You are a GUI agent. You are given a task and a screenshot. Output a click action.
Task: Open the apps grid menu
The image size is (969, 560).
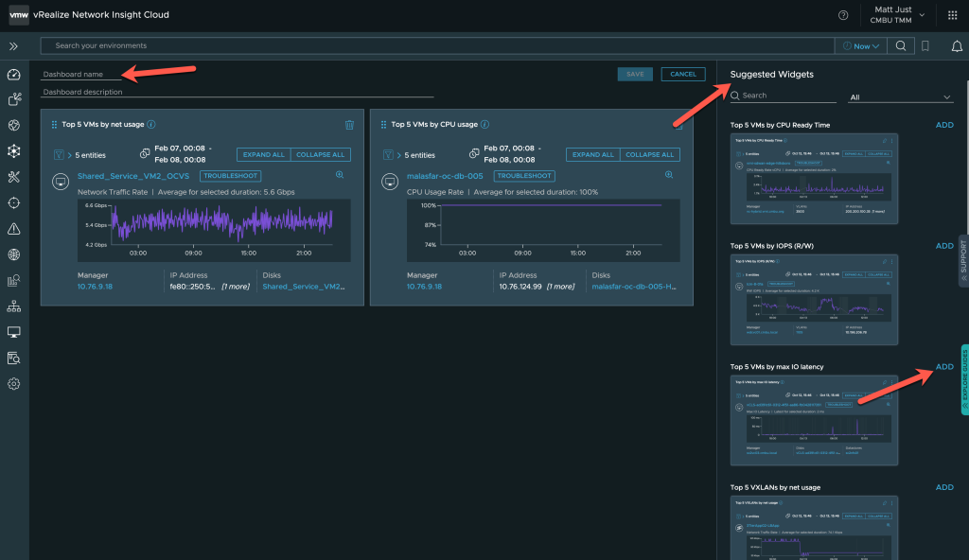[952, 15]
